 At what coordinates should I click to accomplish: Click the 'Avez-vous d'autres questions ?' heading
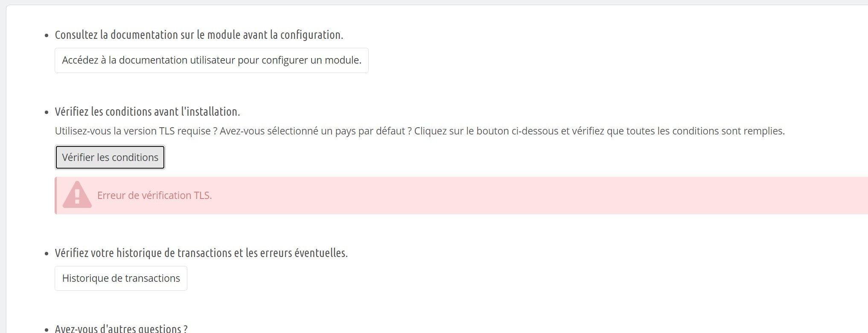click(x=121, y=329)
